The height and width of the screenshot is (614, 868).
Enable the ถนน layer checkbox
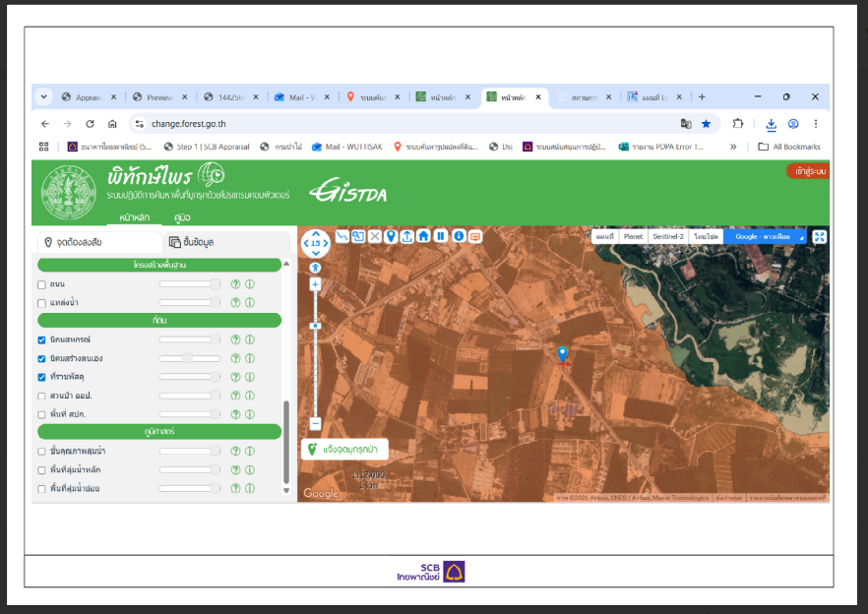41,284
